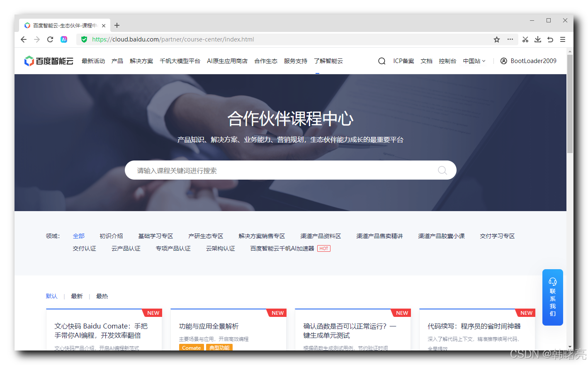
Task: Focus the course keyword search field
Action: point(290,170)
